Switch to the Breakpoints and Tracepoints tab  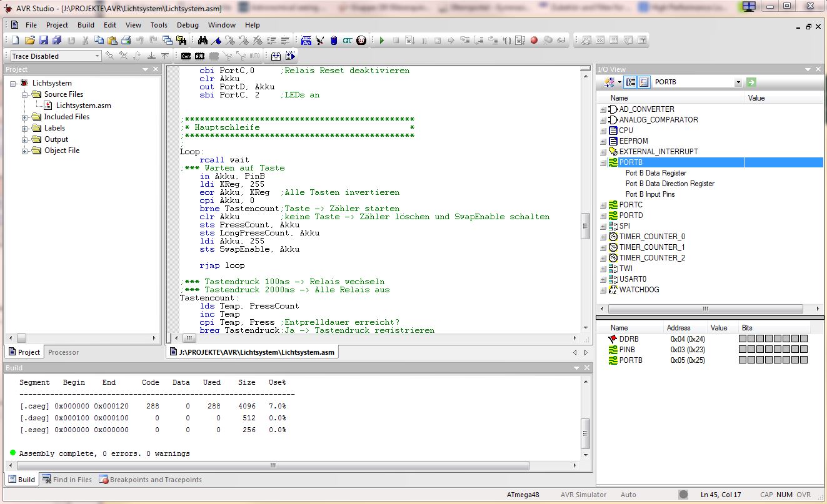(x=150, y=480)
